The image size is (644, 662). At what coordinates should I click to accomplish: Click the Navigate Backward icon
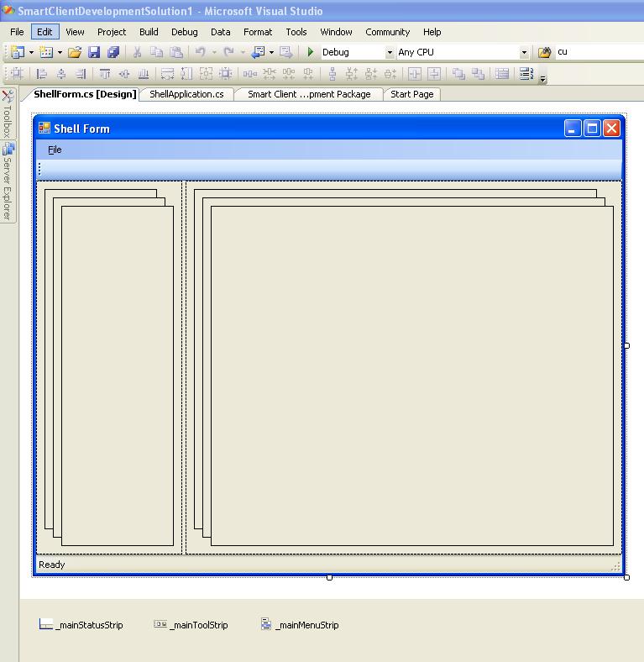258,52
